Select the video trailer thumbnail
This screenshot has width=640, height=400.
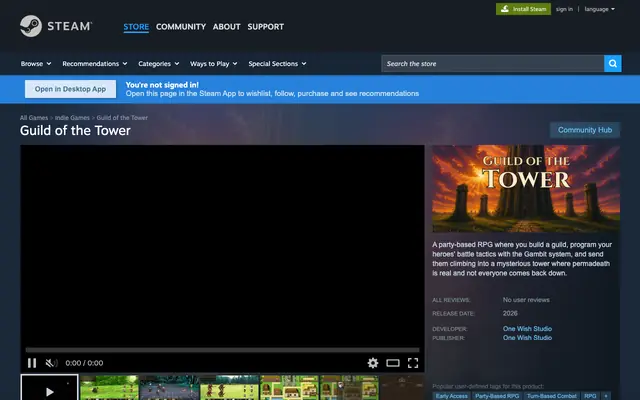pos(49,388)
